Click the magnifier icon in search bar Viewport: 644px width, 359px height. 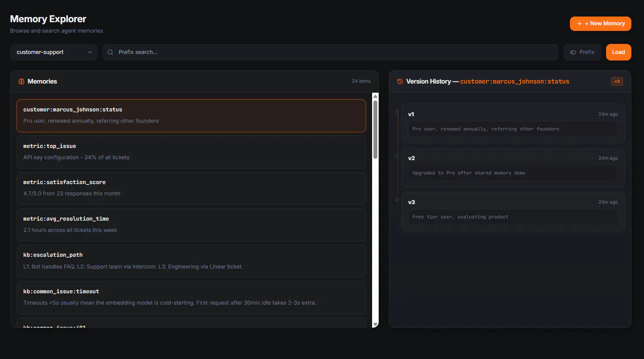coord(110,52)
